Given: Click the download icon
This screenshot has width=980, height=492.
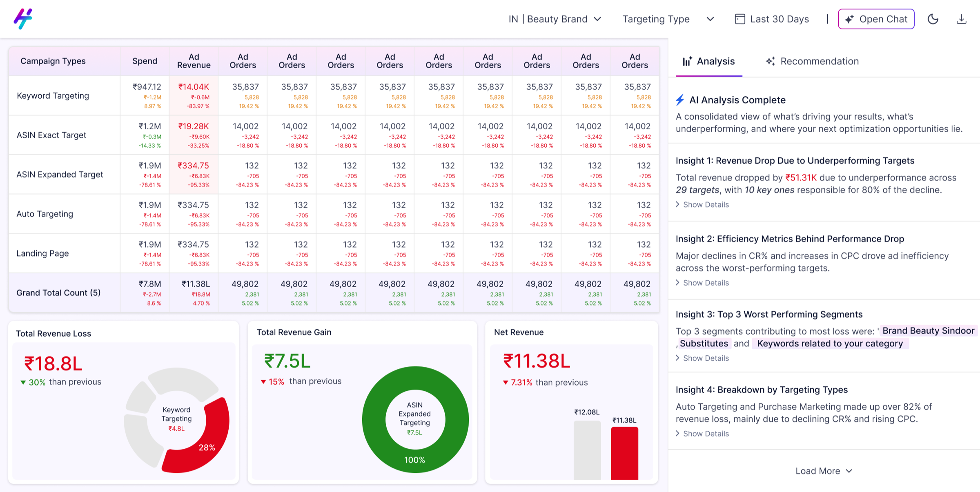Looking at the screenshot, I should 962,19.
